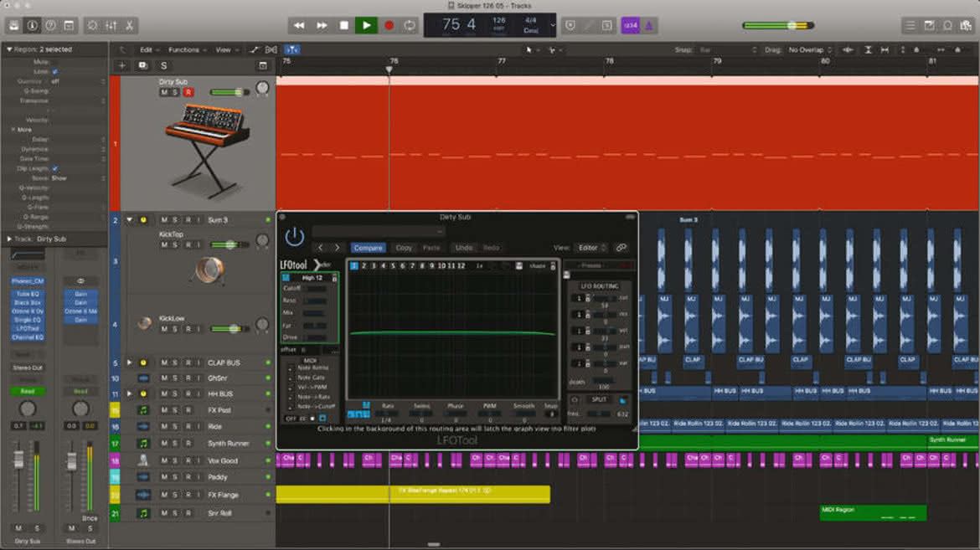Toggle the LFOTool plugin power button

tap(294, 236)
